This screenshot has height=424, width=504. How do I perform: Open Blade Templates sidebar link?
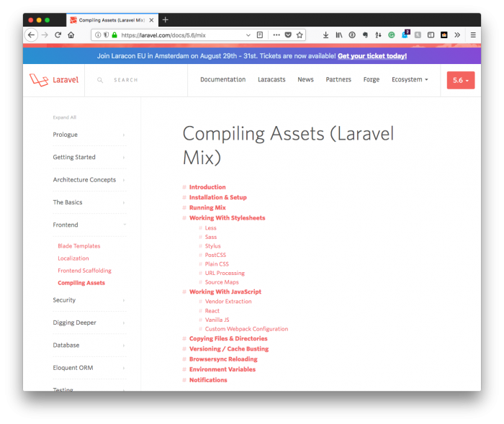pos(79,246)
